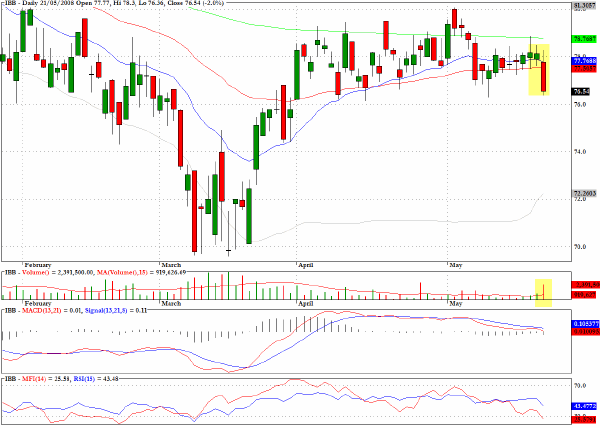Click the blue signal value label 0.105
This screenshot has width=600, height=428.
pos(584,324)
